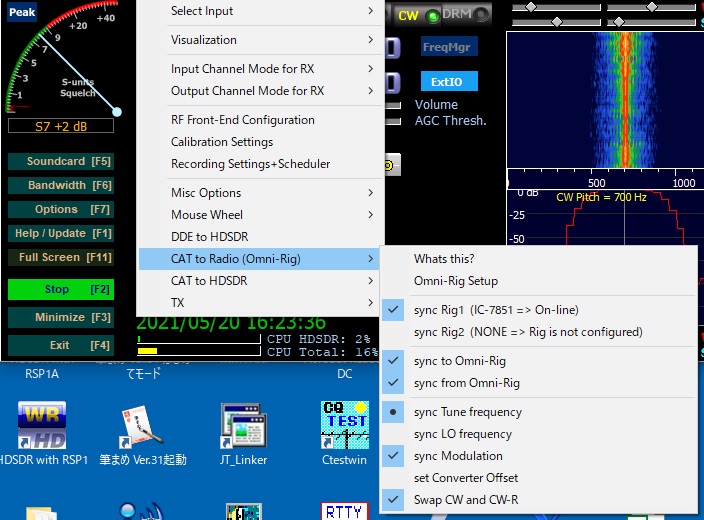Toggle sync to Omni-Rig option
Viewport: 704px width, 520px height.
coord(539,361)
